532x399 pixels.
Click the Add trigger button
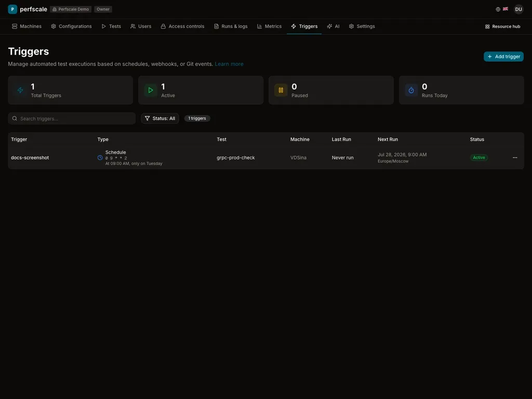tap(503, 57)
